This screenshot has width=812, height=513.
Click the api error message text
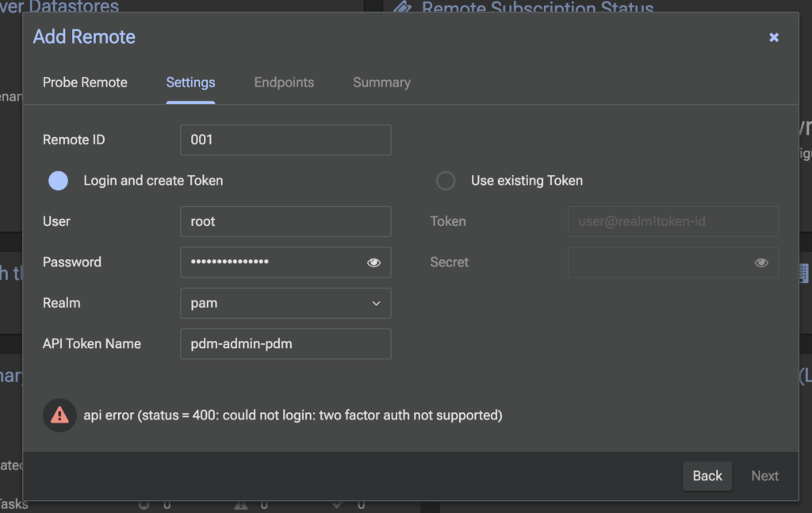293,415
